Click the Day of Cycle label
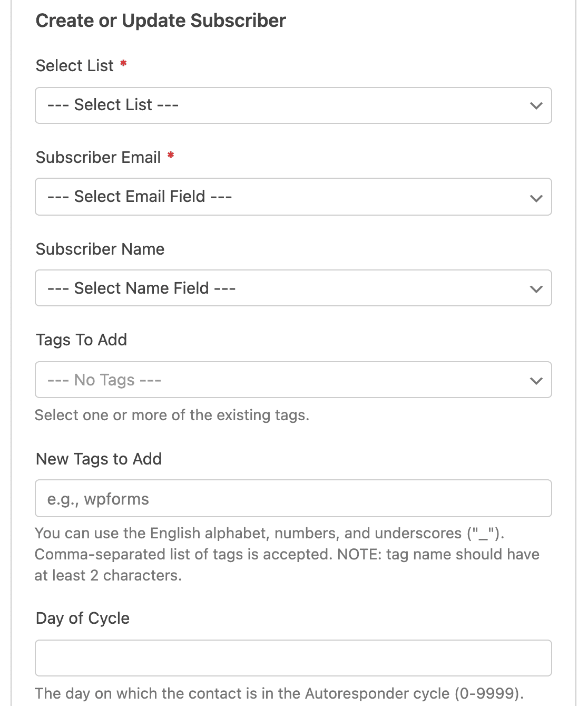This screenshot has width=588, height=706. (x=82, y=618)
